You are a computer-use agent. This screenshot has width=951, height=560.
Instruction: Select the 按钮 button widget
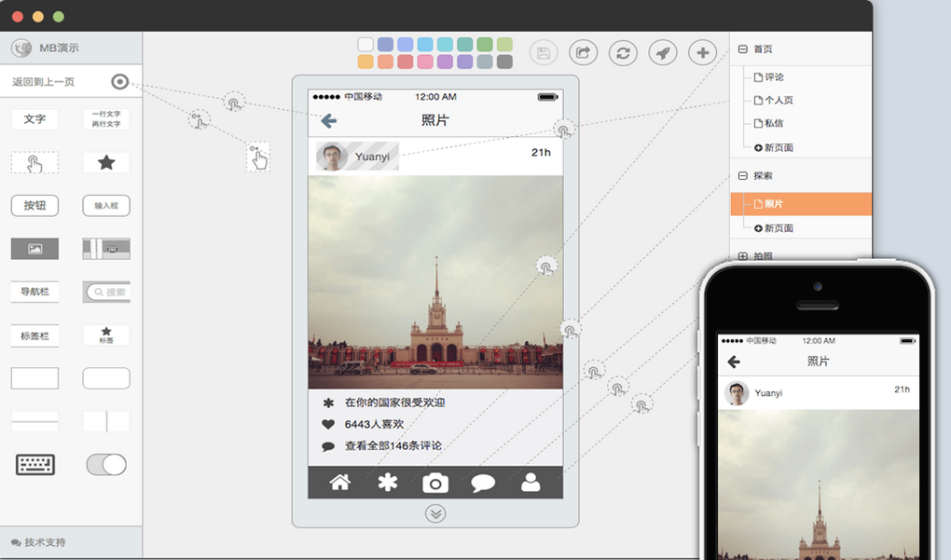coord(34,205)
